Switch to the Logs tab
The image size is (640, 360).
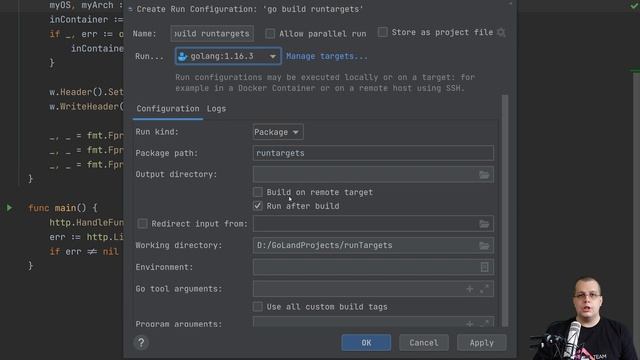(x=216, y=109)
